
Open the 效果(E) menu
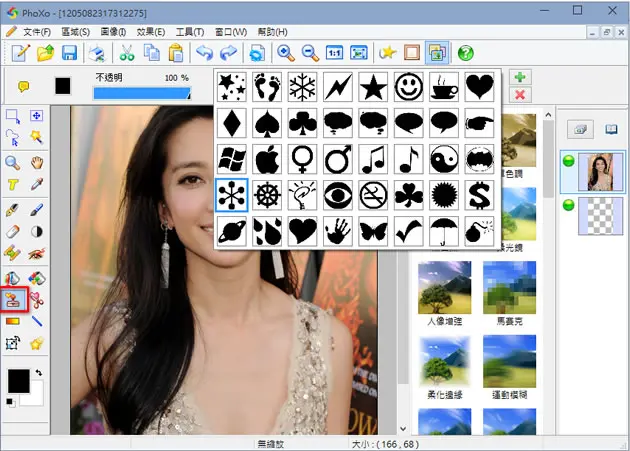click(151, 32)
